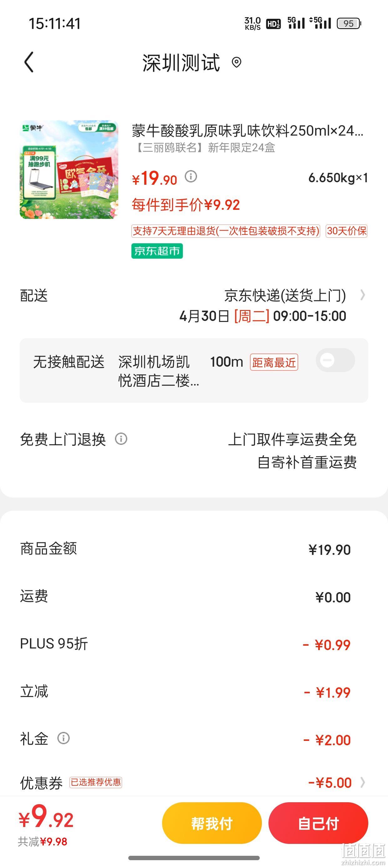Tap the 已选推荐优惠 tag
The width and height of the screenshot is (388, 868).
coord(96,782)
